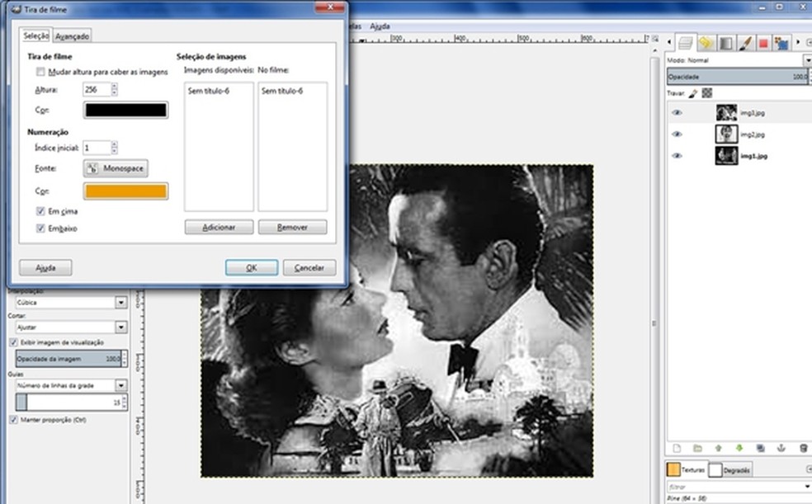Click the Adicionar button
The height and width of the screenshot is (504, 812).
click(219, 227)
